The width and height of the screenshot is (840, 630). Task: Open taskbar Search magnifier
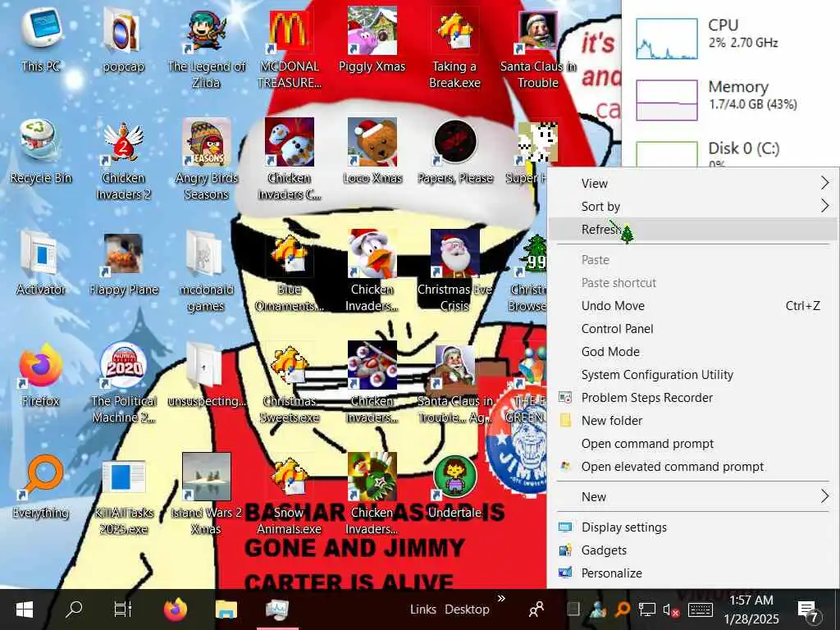point(74,609)
